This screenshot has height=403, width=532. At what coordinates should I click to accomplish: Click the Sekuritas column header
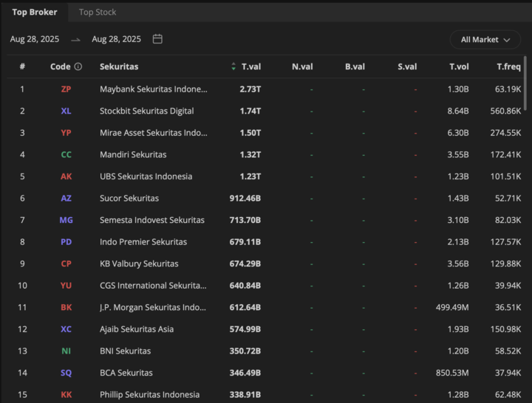tap(119, 66)
